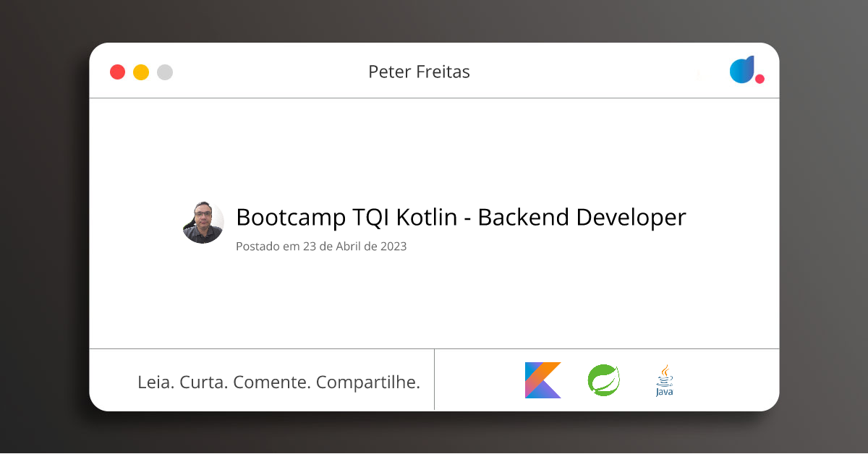Click the footer section containing the technology logos
Image resolution: width=868 pixels, height=454 pixels.
tap(606, 380)
